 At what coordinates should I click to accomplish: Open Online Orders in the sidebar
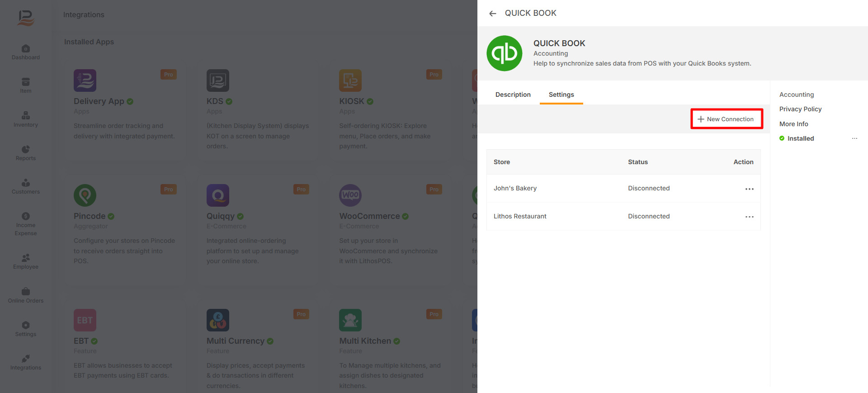pos(26,295)
